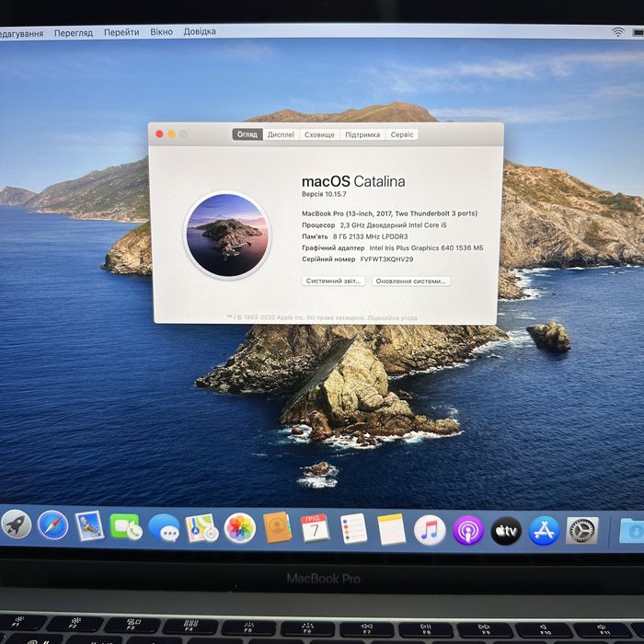Select the Огляд tab
644x644 pixels.
pyautogui.click(x=247, y=134)
